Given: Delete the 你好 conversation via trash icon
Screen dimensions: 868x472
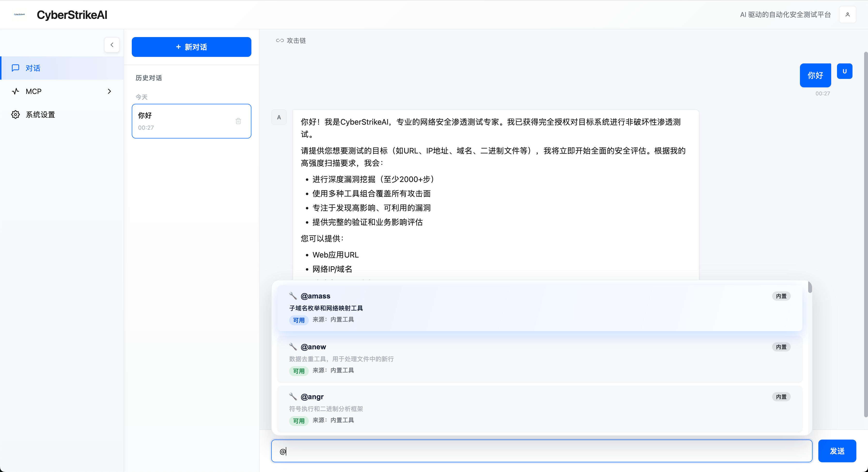Looking at the screenshot, I should (x=238, y=121).
